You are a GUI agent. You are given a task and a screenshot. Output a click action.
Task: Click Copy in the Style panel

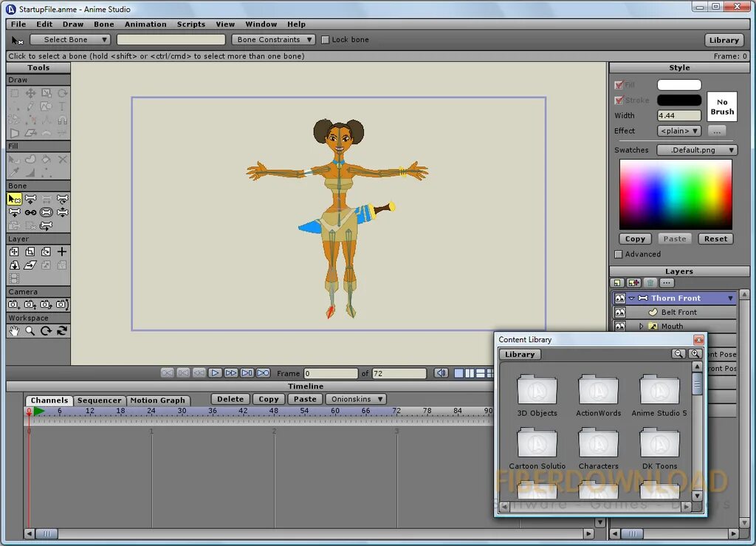point(635,239)
